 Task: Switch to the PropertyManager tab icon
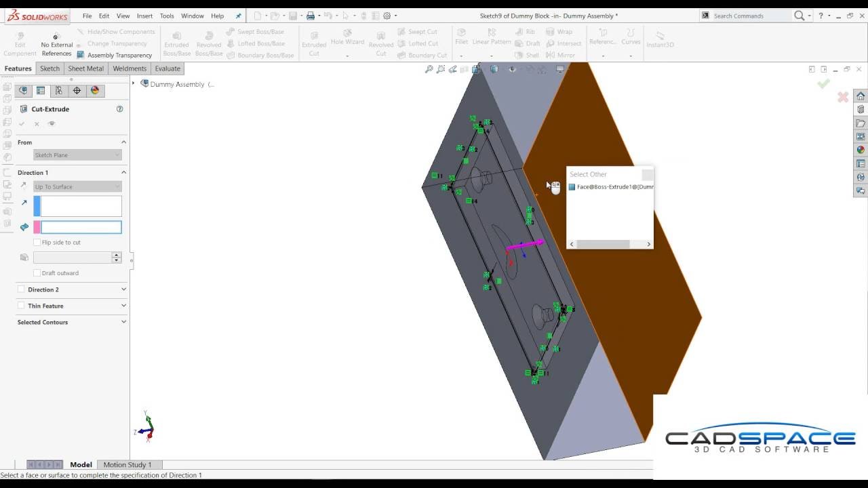(x=41, y=91)
